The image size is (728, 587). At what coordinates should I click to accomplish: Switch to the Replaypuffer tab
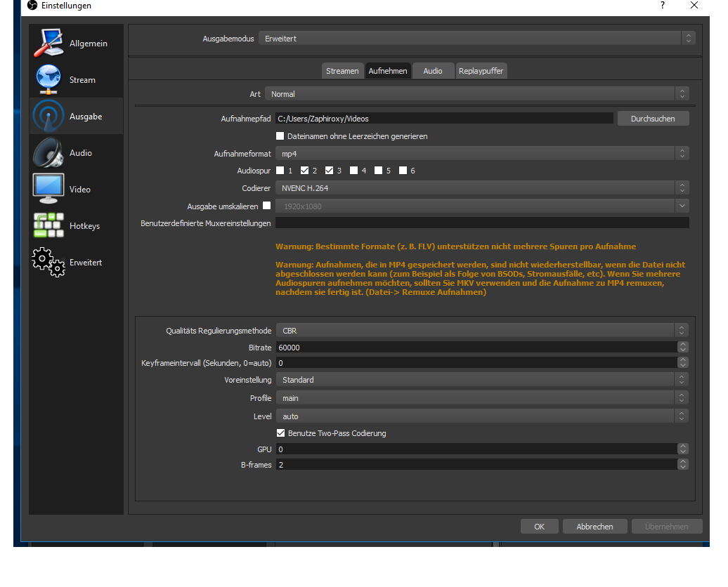[x=481, y=71]
